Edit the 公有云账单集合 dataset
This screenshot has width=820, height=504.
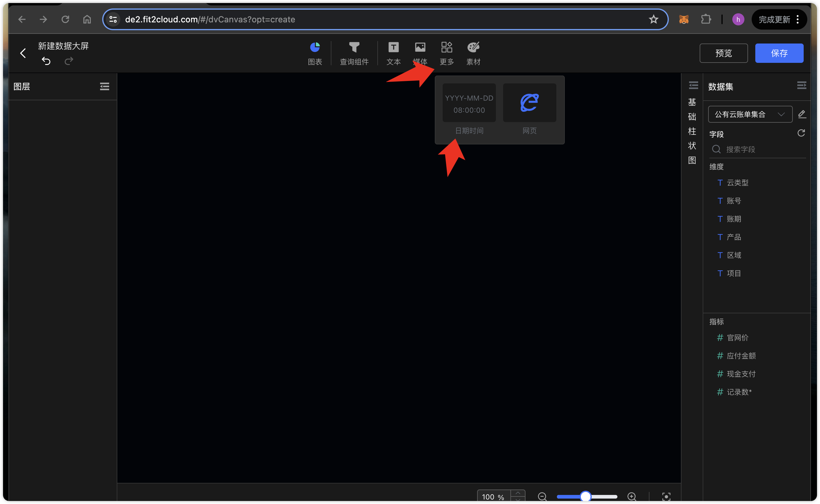[x=802, y=114]
